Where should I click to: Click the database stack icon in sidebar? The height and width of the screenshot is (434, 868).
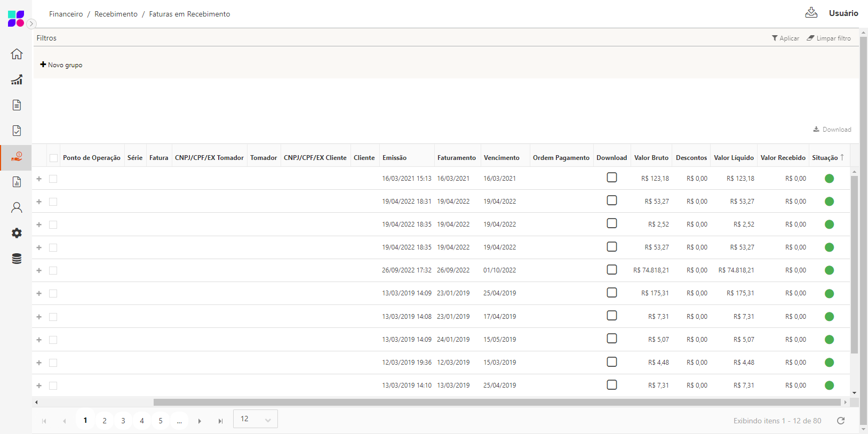pos(17,259)
